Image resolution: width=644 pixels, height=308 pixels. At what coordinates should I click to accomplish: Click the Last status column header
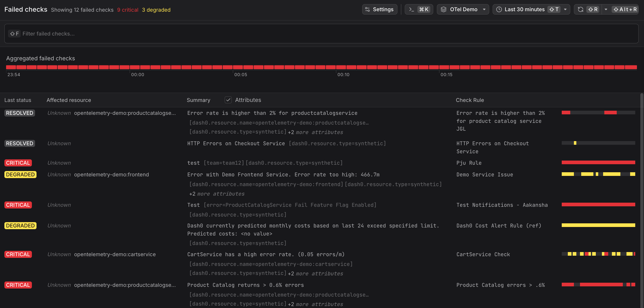click(18, 100)
